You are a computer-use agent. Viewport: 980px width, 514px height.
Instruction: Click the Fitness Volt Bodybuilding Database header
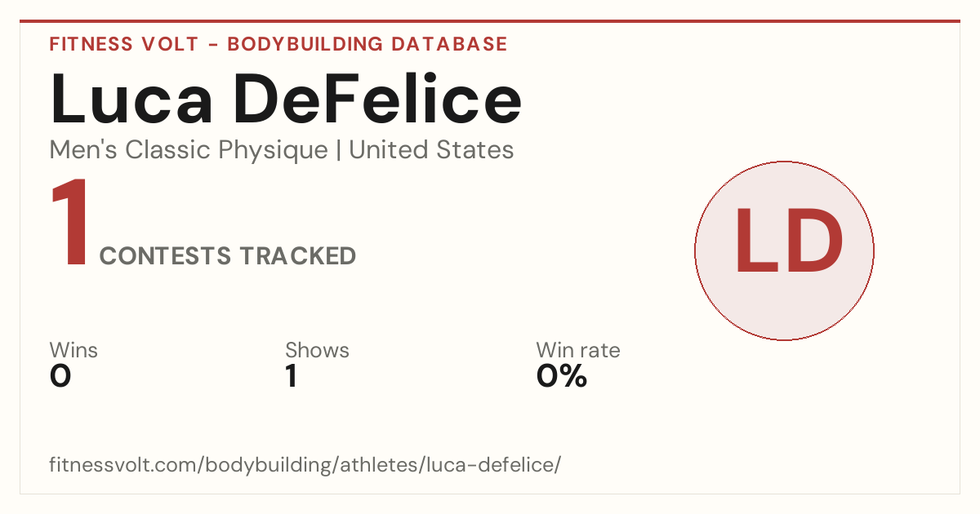[278, 44]
